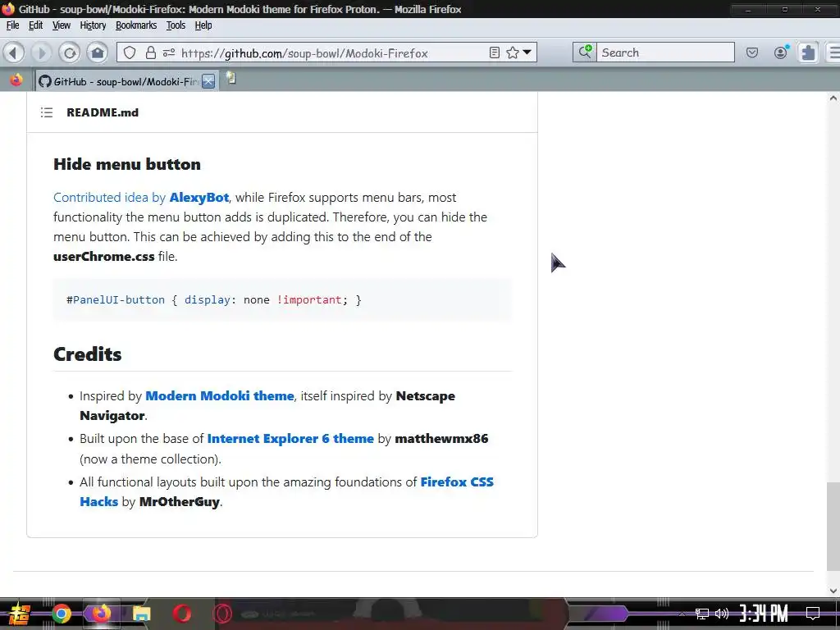The height and width of the screenshot is (630, 840).
Task: Open File Explorer from taskbar
Action: coord(141,614)
